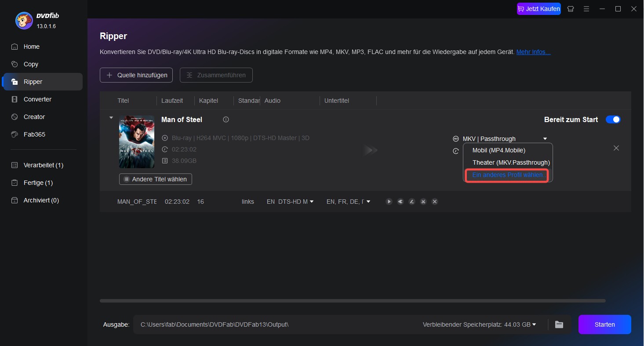Click Quelle hinzufügen button
Viewport: 644px width, 346px height.
click(x=136, y=75)
